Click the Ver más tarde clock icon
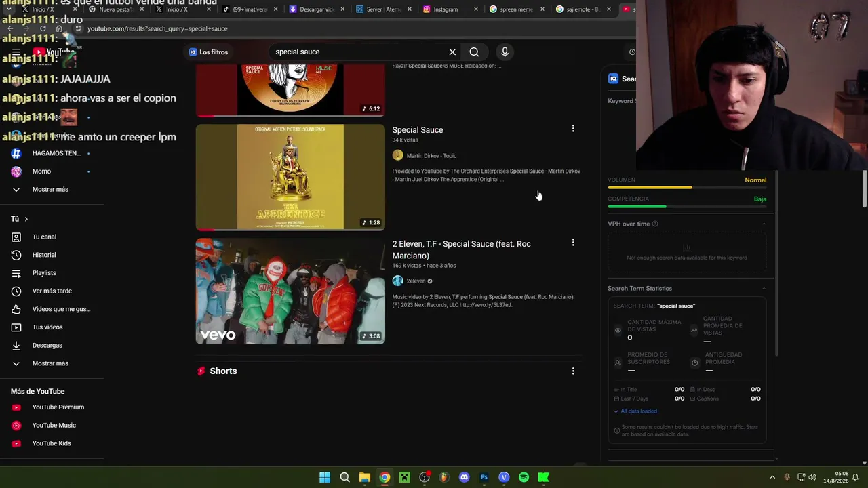The width and height of the screenshot is (868, 488). point(16,291)
